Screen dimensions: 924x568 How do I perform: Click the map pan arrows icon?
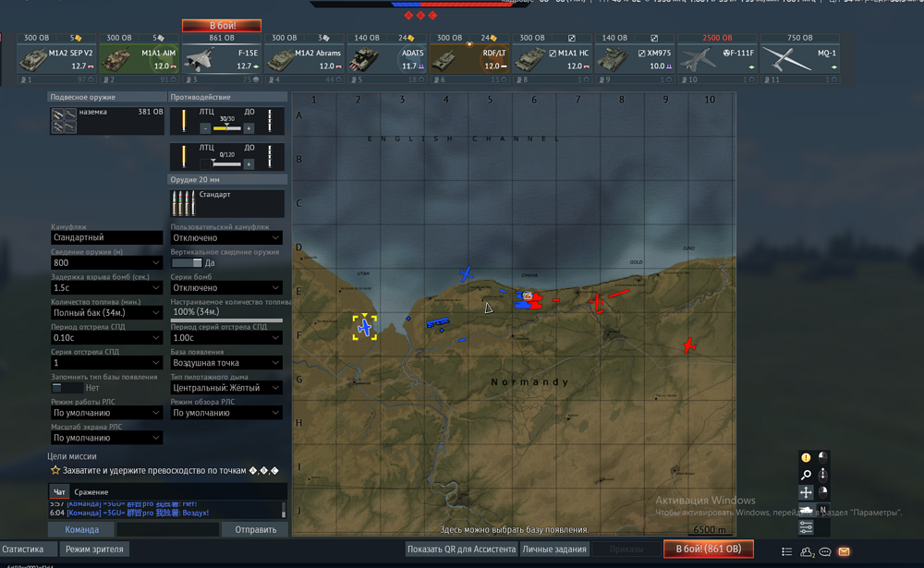point(806,492)
